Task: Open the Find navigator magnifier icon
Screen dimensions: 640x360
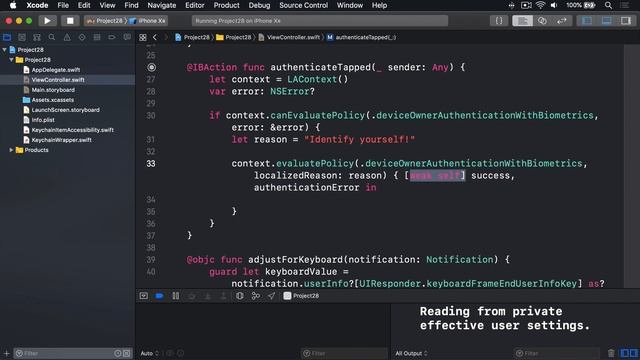Action: coord(52,37)
